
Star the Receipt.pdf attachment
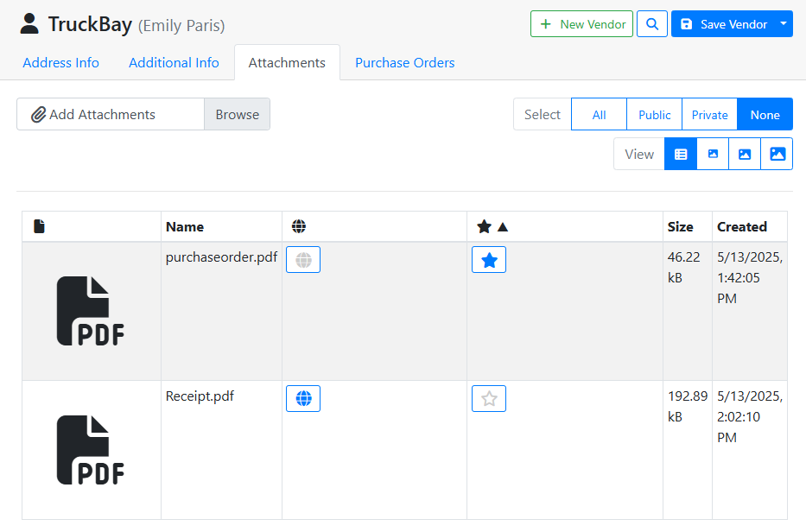click(x=489, y=399)
